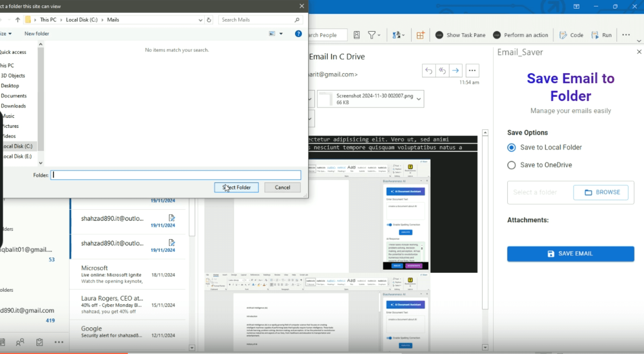Click Search People box
This screenshot has height=354, width=644.
(327, 35)
